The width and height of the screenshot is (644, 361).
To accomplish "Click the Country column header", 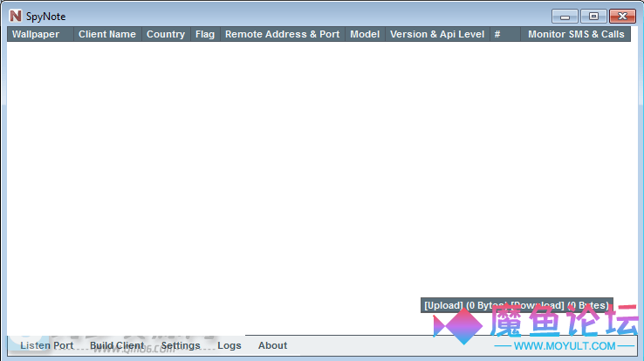I will pyautogui.click(x=166, y=34).
